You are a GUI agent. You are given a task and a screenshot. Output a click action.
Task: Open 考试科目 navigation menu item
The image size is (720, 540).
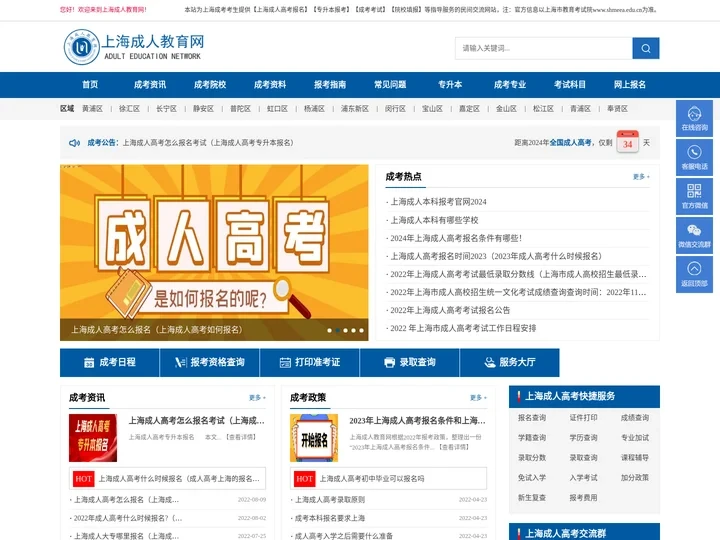click(570, 84)
